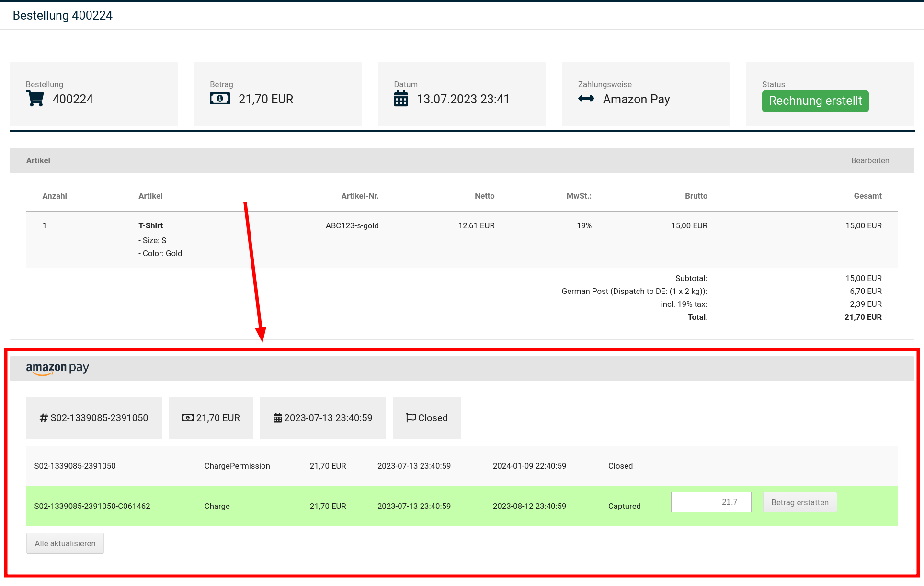924x586 pixels.
Task: Click the flag icon next to Closed
Action: (411, 418)
